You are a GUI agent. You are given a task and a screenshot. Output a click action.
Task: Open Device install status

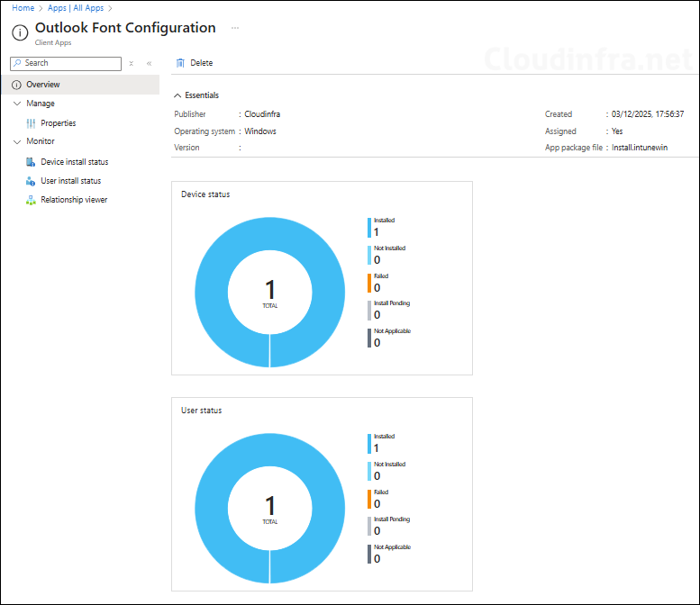pos(75,162)
